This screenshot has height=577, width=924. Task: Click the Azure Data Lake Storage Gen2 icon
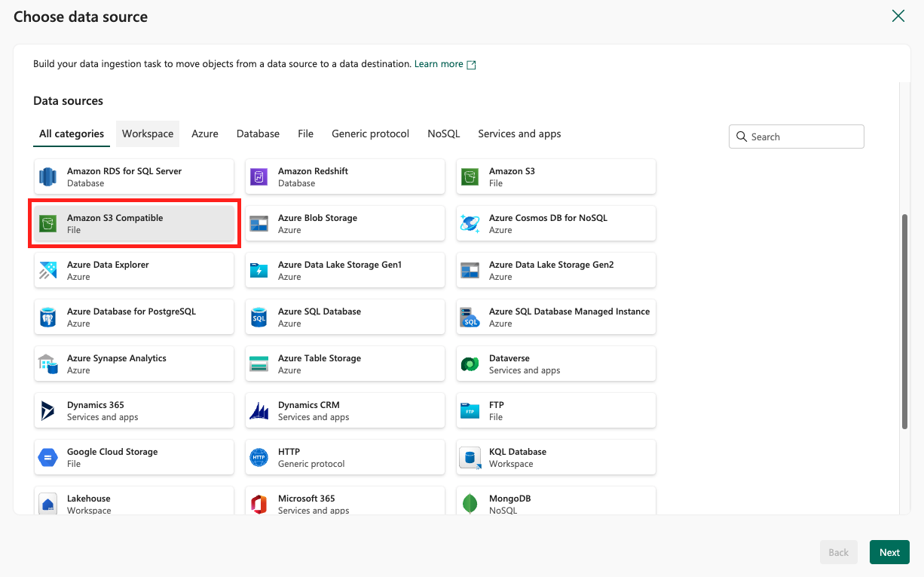click(470, 271)
